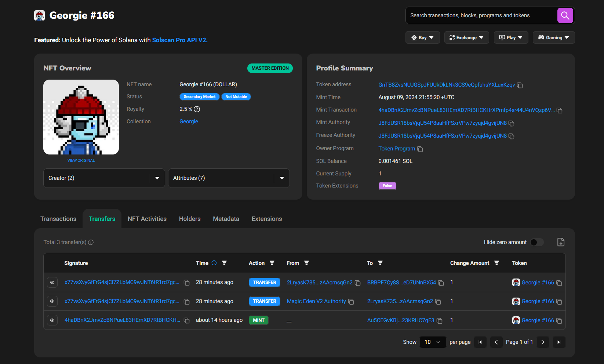Open the royalty help question icon
Image resolution: width=604 pixels, height=364 pixels.
(197, 109)
